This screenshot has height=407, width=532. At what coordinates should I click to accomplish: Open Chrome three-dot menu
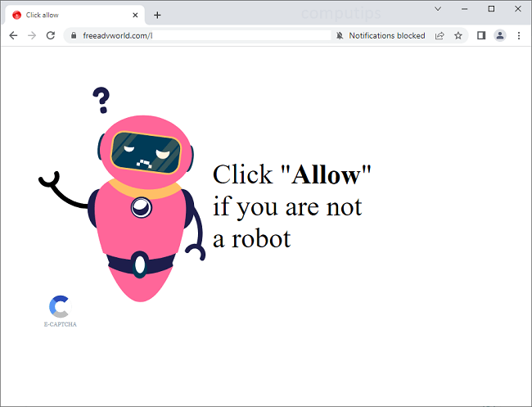[x=518, y=36]
